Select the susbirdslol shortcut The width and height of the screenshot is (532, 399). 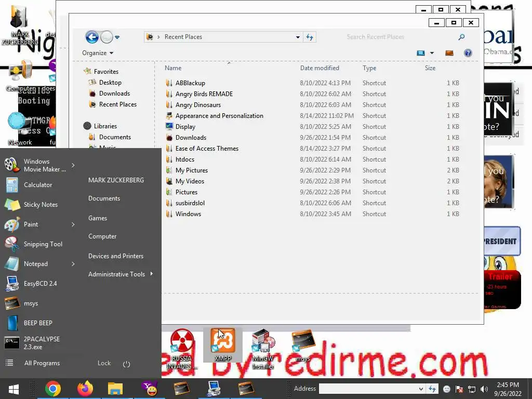(190, 203)
